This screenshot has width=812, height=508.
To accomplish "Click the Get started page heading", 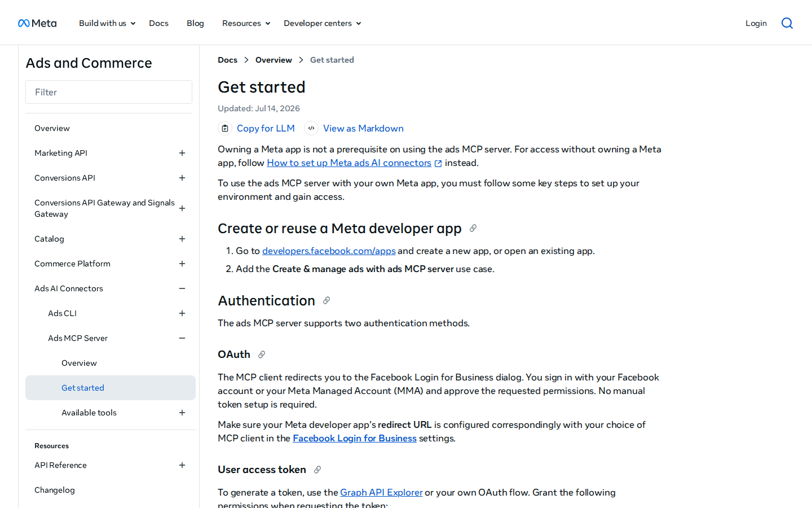I will pyautogui.click(x=262, y=87).
